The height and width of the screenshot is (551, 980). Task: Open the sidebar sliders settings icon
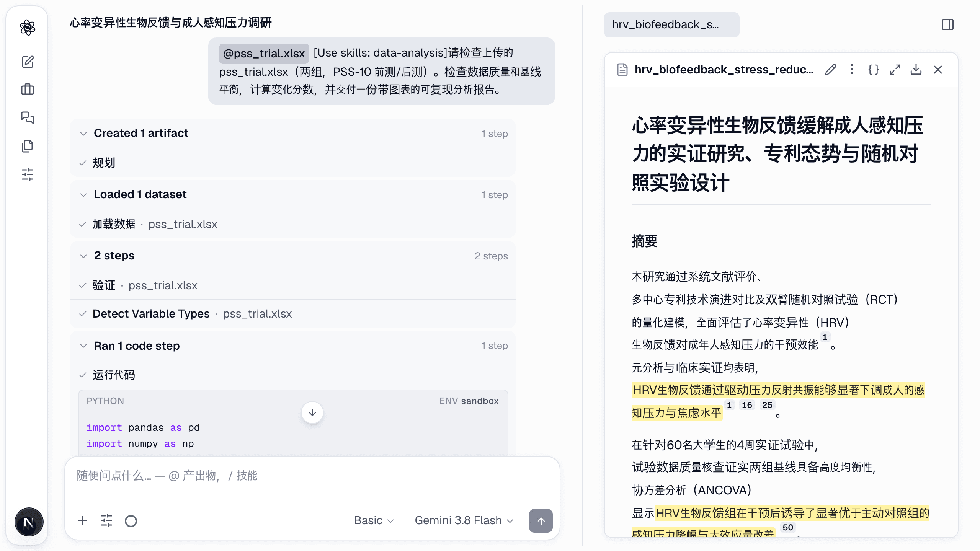tap(28, 174)
